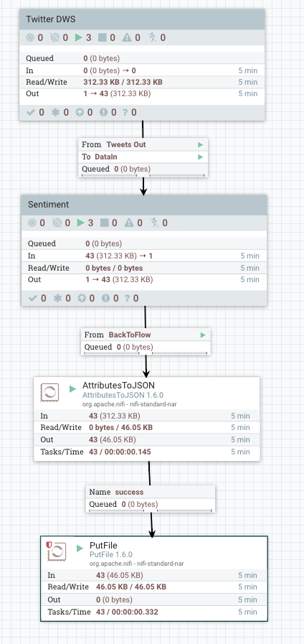
Task: Click invalid components warning icon in Twitter DWS
Action: pos(127,38)
